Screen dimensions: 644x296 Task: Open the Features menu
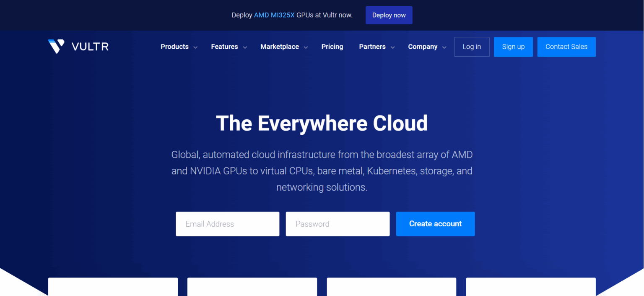pyautogui.click(x=224, y=47)
